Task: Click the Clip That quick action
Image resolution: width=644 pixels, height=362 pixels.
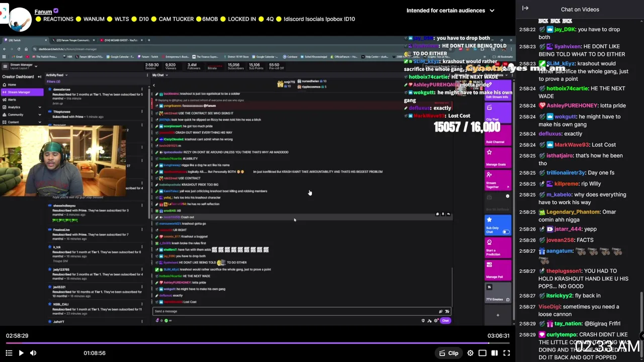Action: [497, 113]
